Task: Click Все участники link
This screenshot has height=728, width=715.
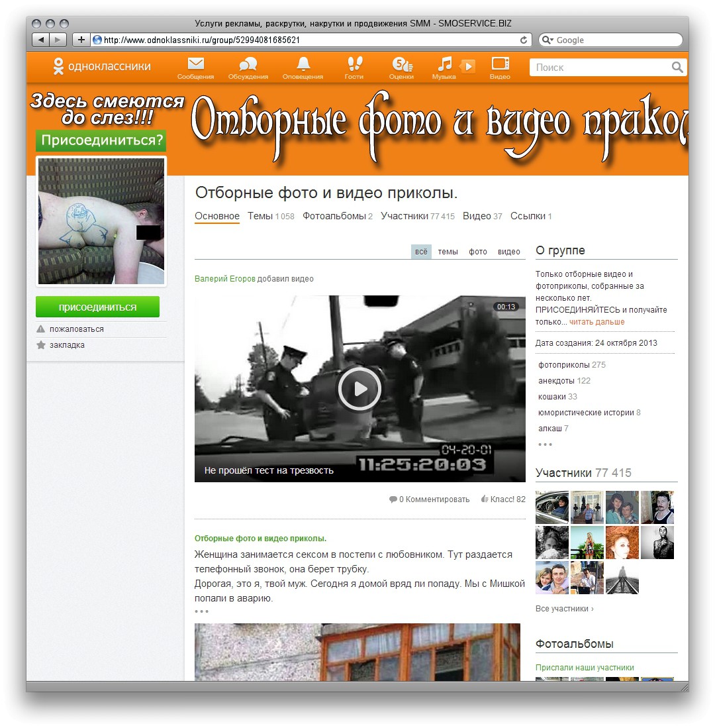Action: tap(564, 608)
